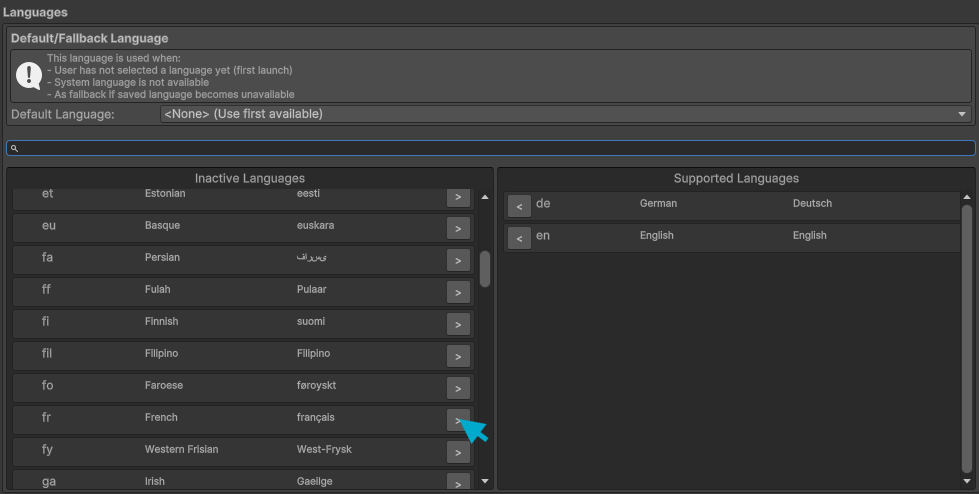
Task: Move Western Frisian to supported languages
Action: [x=458, y=452]
